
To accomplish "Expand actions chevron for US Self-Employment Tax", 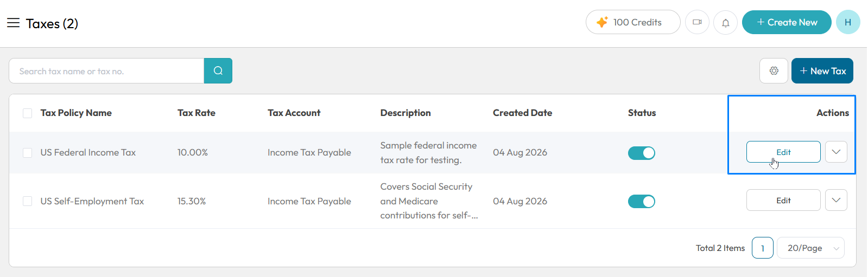I will click(x=836, y=200).
